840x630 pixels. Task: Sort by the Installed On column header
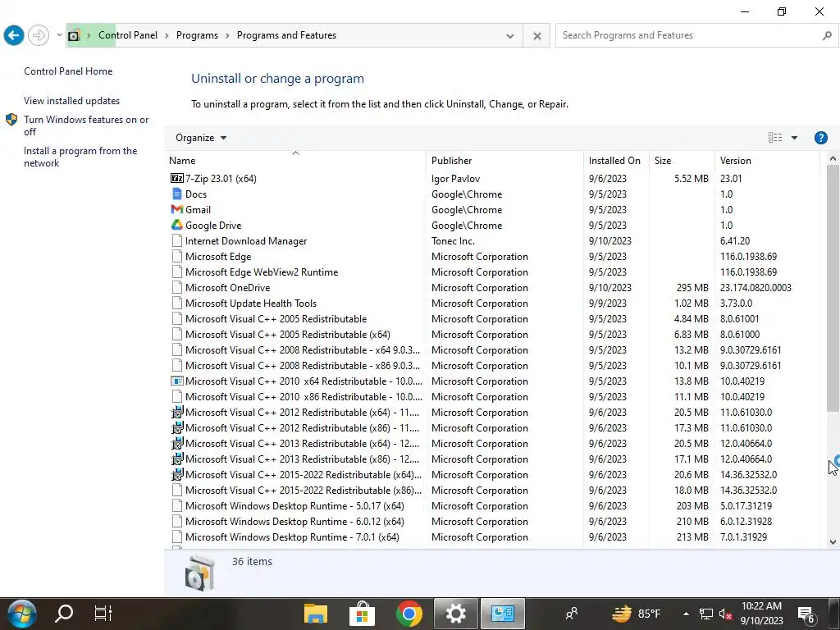tap(614, 161)
